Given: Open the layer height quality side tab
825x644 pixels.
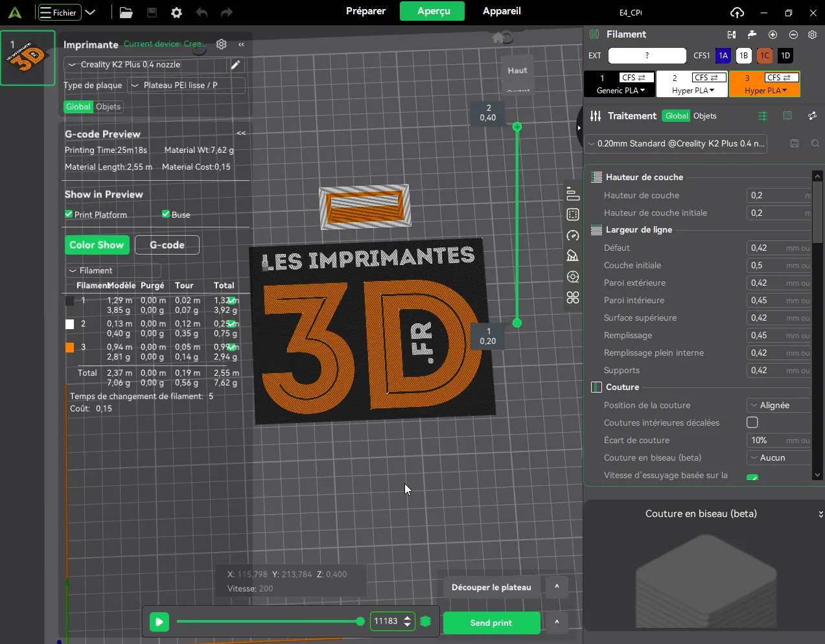Looking at the screenshot, I should (572, 194).
